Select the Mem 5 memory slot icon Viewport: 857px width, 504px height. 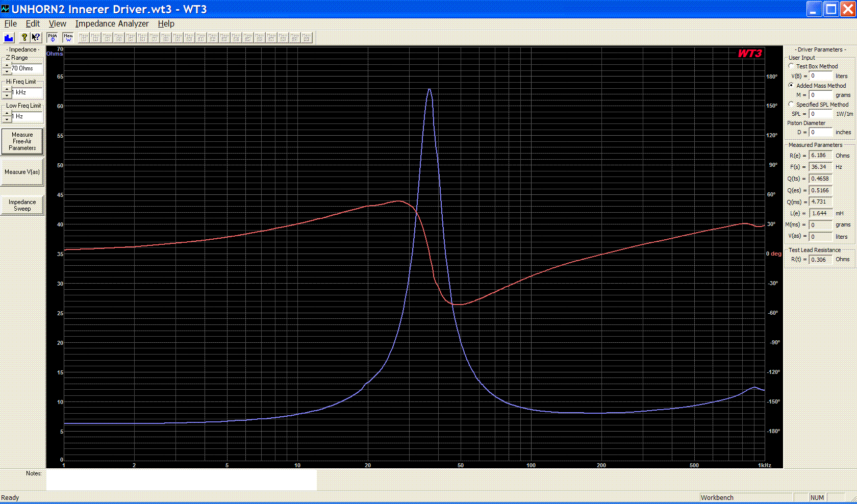point(131,37)
